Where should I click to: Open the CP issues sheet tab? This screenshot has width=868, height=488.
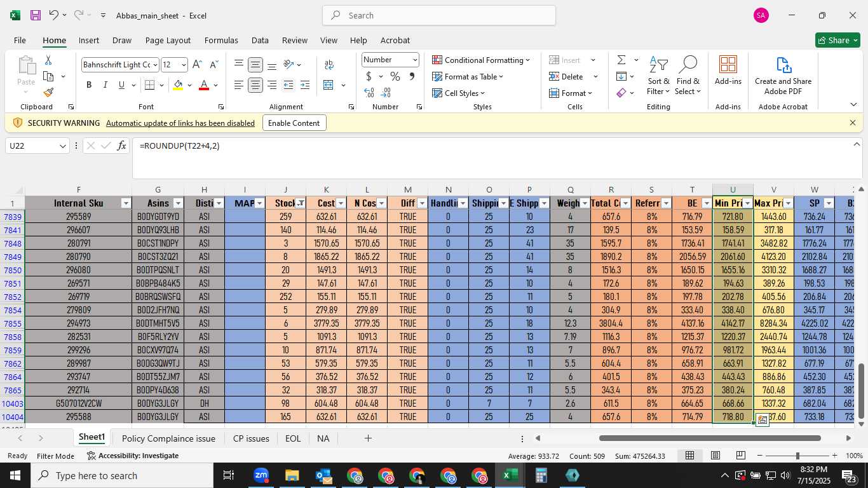coord(251,438)
